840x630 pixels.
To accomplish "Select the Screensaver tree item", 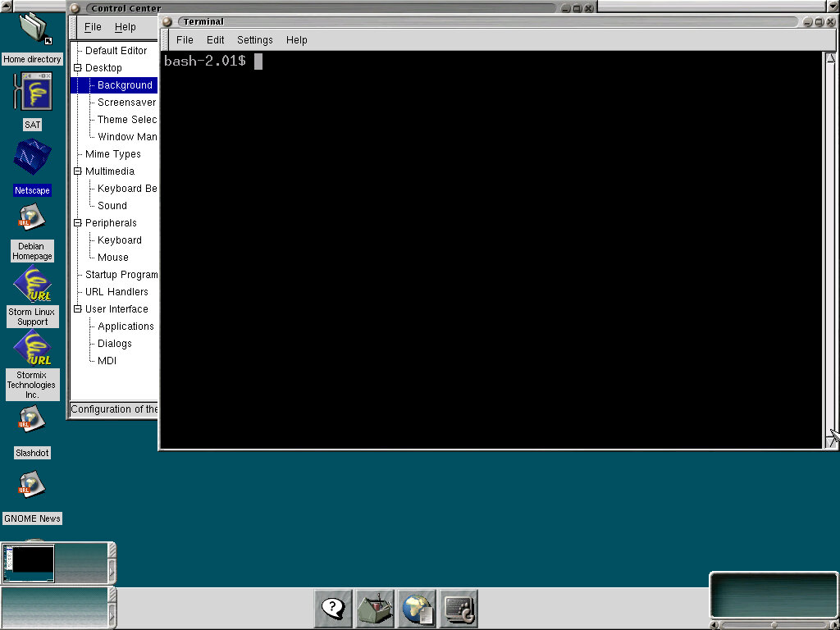I will 126,103.
